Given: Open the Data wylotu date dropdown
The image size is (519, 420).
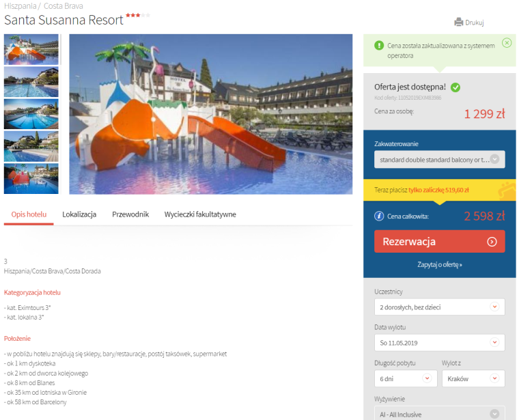Looking at the screenshot, I should (440, 343).
